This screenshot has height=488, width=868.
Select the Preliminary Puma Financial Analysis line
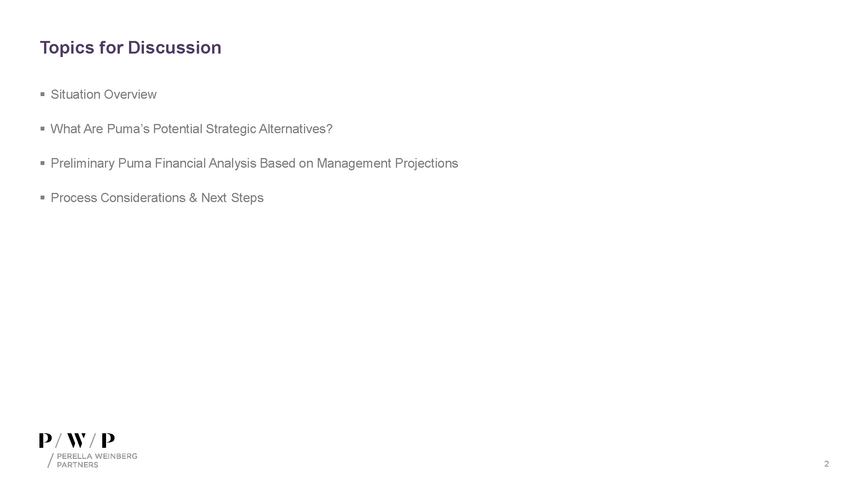tap(254, 163)
